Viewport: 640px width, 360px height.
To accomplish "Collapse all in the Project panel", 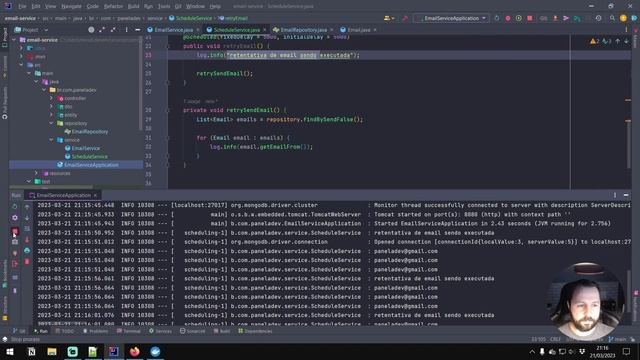I will tap(113, 30).
